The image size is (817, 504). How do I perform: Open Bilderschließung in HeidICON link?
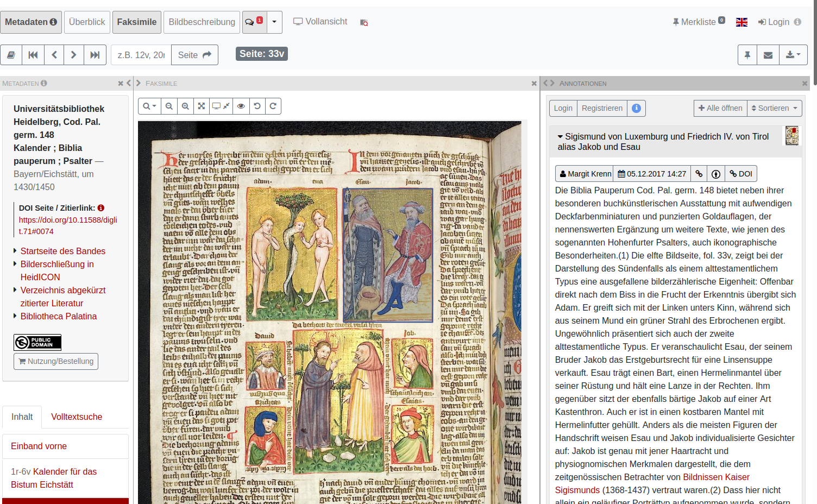click(x=57, y=270)
